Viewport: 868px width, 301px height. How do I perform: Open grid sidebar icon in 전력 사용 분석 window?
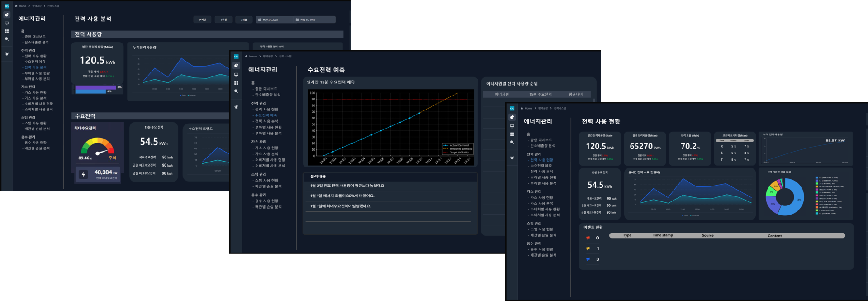click(x=7, y=31)
